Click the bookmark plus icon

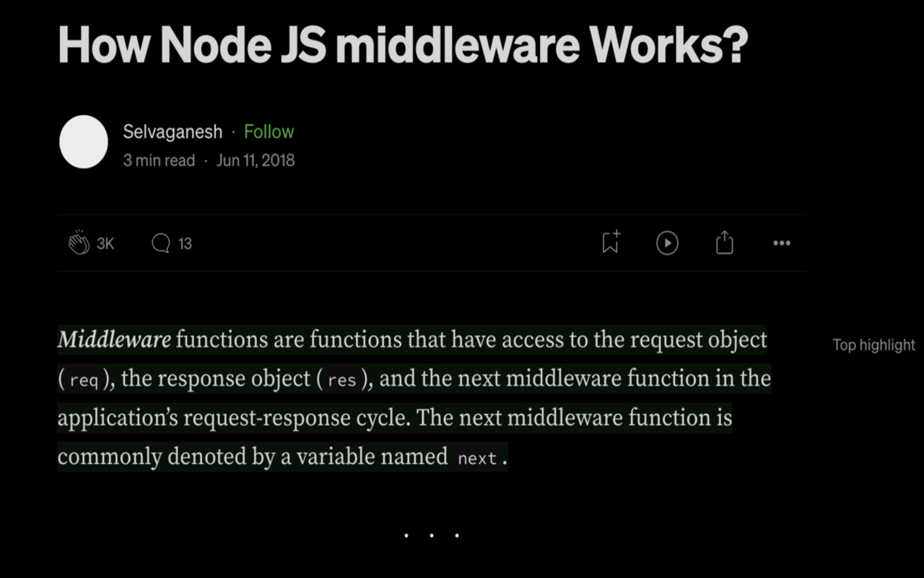click(x=609, y=243)
